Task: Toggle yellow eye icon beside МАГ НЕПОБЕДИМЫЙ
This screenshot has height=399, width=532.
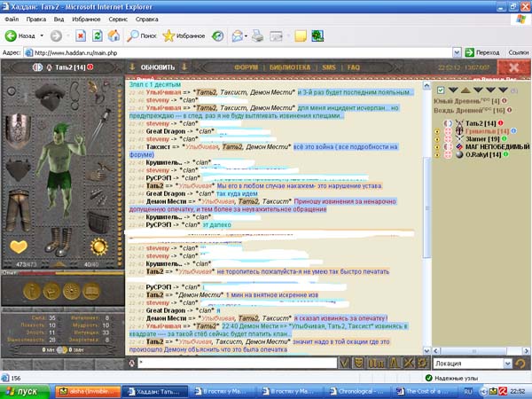Action: 437,147
